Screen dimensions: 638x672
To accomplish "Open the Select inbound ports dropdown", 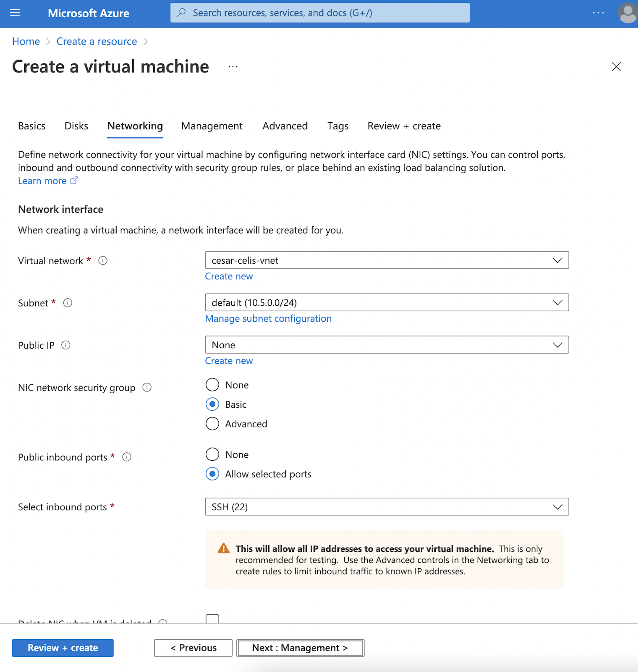I will (x=387, y=507).
